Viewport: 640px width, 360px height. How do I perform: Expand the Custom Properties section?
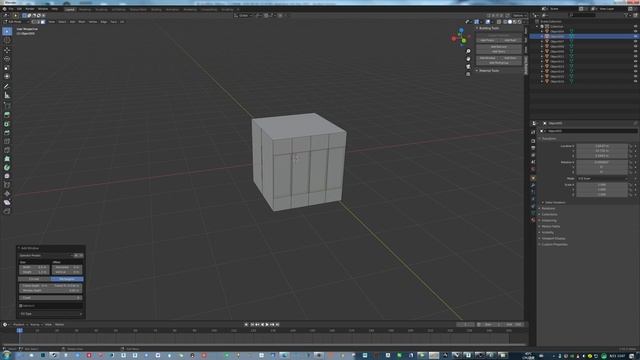pos(554,244)
